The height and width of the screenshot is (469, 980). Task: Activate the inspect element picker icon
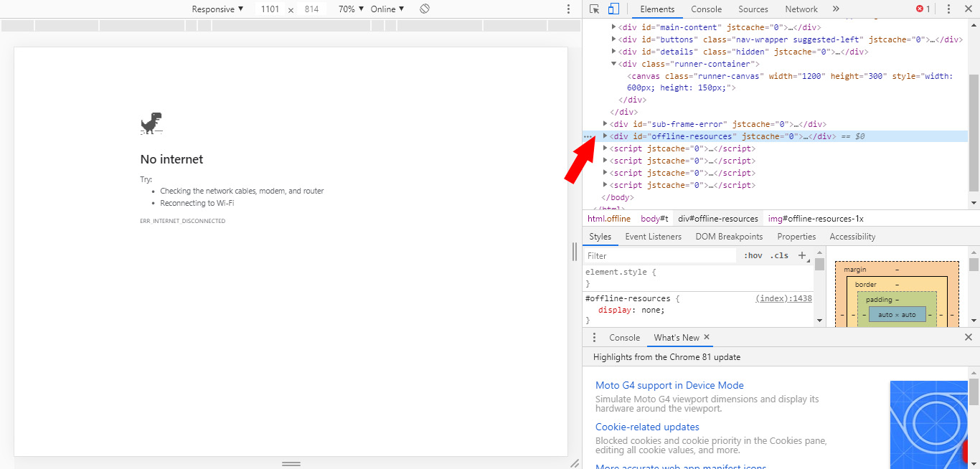[594, 9]
